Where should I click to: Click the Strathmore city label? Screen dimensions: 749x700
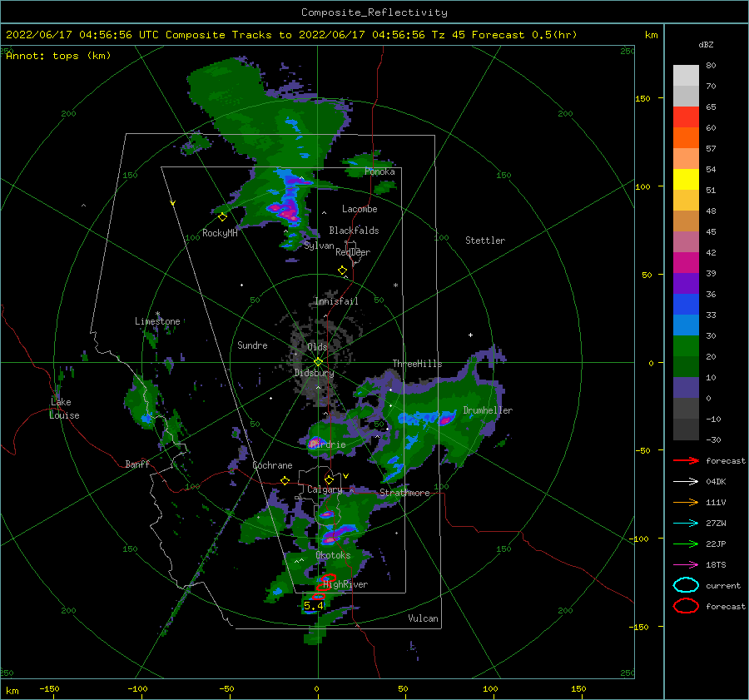tap(404, 493)
